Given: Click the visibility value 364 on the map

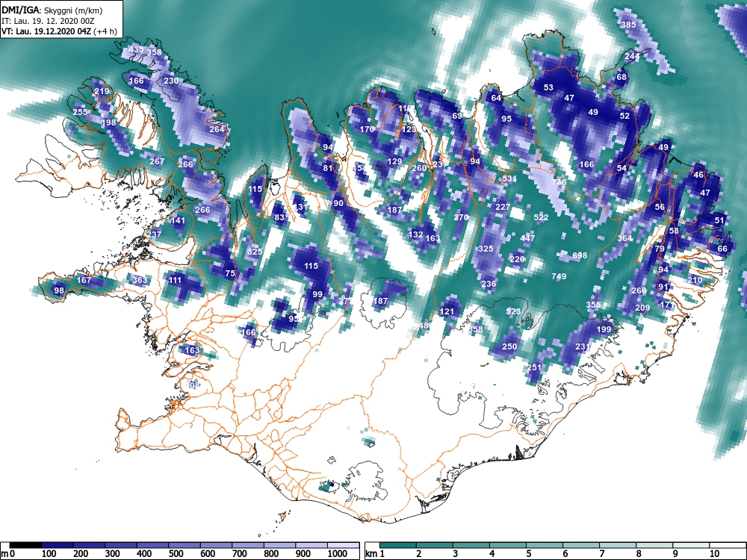Looking at the screenshot, I should pos(624,238).
